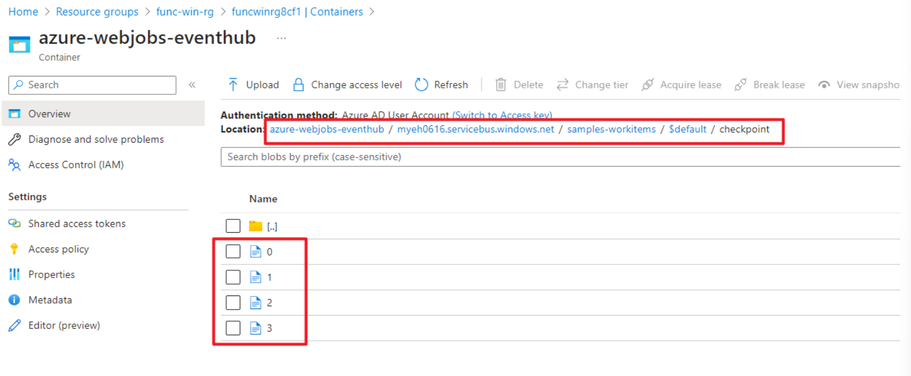Viewport: 911px width, 376px height.
Task: Click the Upload arrow icon
Action: (x=233, y=85)
